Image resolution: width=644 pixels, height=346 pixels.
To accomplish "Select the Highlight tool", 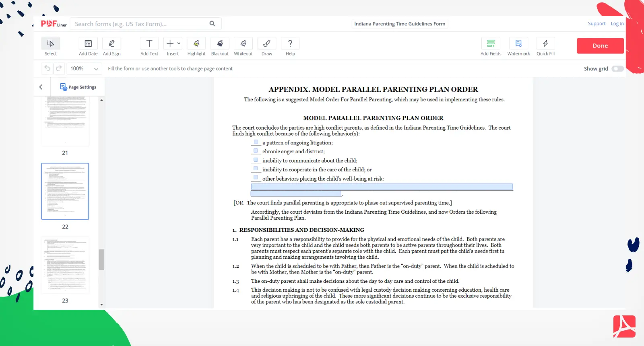I will click(196, 44).
